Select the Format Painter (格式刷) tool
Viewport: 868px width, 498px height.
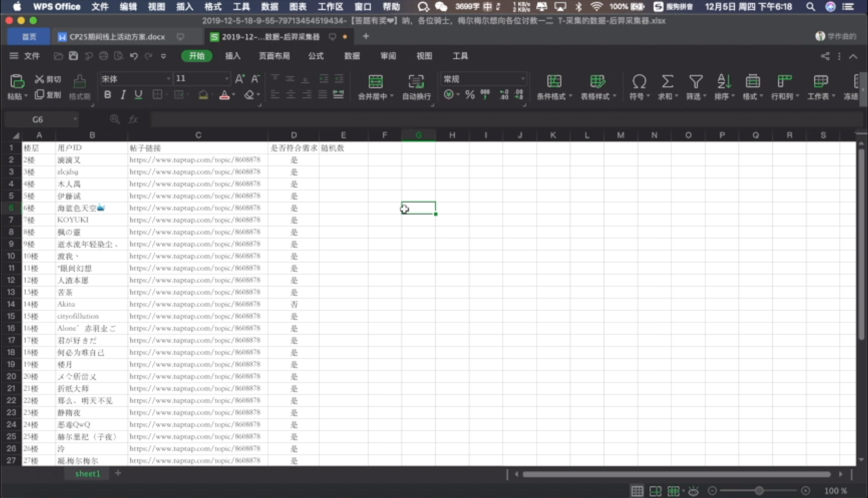click(79, 87)
